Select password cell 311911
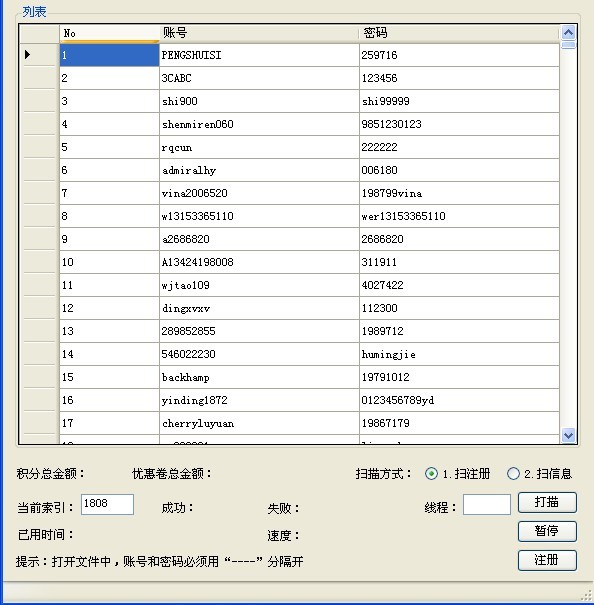 (x=459, y=262)
